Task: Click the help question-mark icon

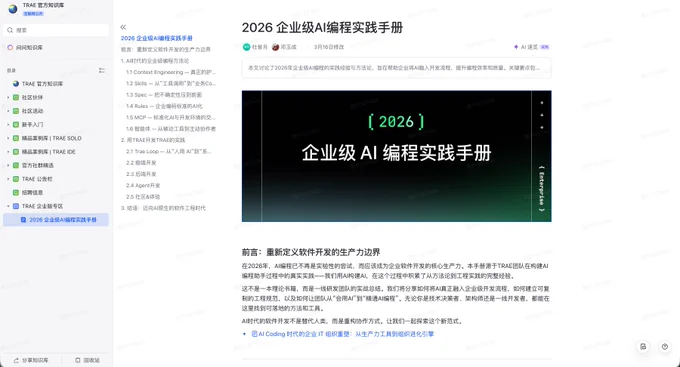Action: (x=664, y=347)
